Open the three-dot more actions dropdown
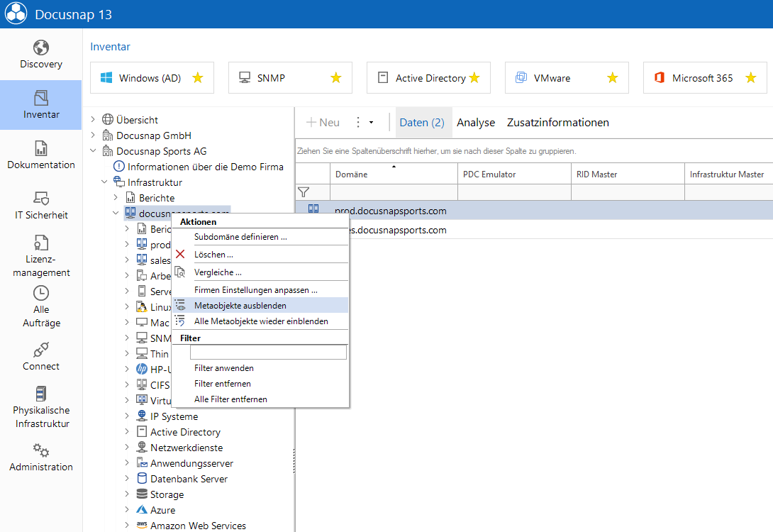 [x=365, y=122]
